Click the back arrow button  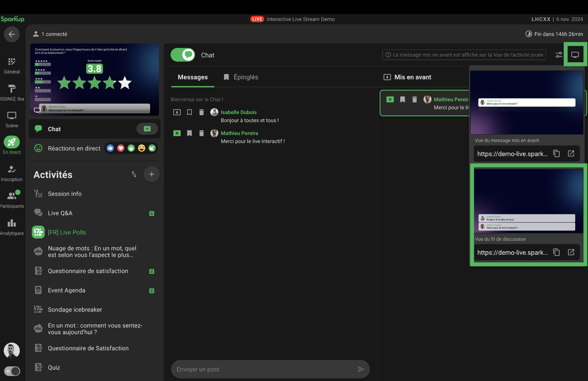12,34
